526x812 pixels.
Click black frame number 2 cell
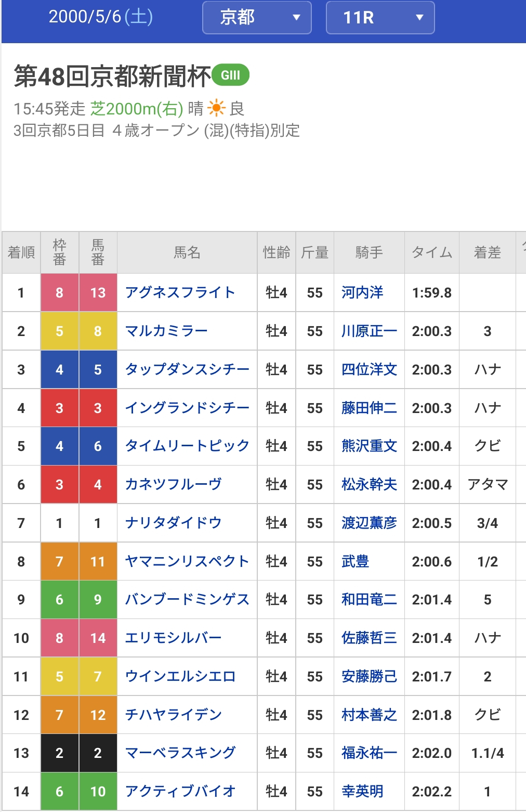tap(59, 753)
